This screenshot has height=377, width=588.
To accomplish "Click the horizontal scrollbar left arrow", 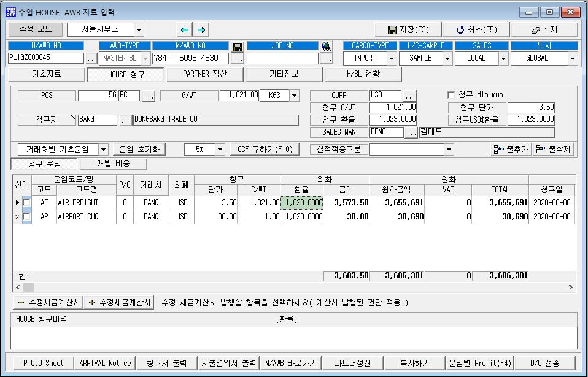I will tap(18, 287).
